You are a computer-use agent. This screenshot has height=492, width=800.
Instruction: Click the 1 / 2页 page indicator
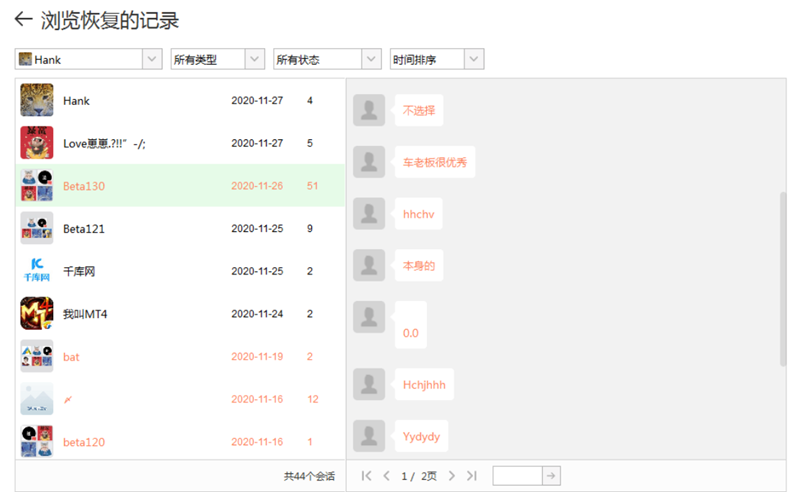point(419,476)
